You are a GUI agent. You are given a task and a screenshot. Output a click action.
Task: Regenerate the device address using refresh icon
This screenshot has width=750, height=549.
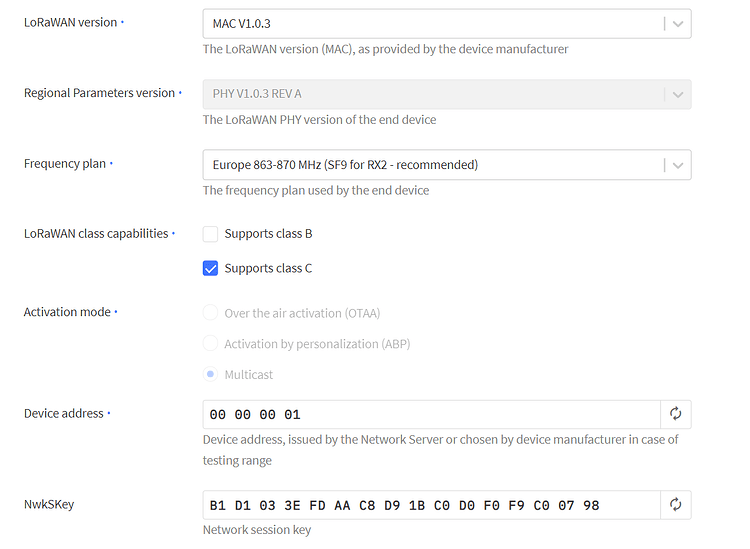click(675, 414)
